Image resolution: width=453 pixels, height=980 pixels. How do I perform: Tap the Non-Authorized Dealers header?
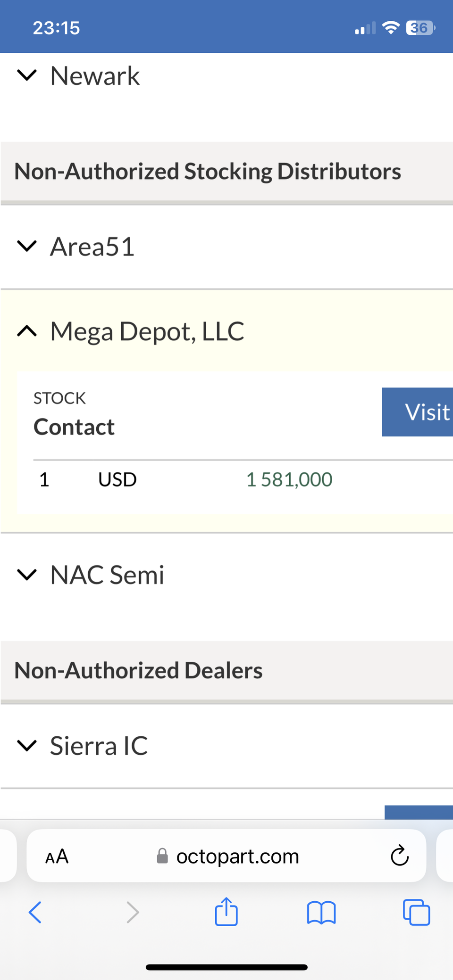click(x=138, y=670)
